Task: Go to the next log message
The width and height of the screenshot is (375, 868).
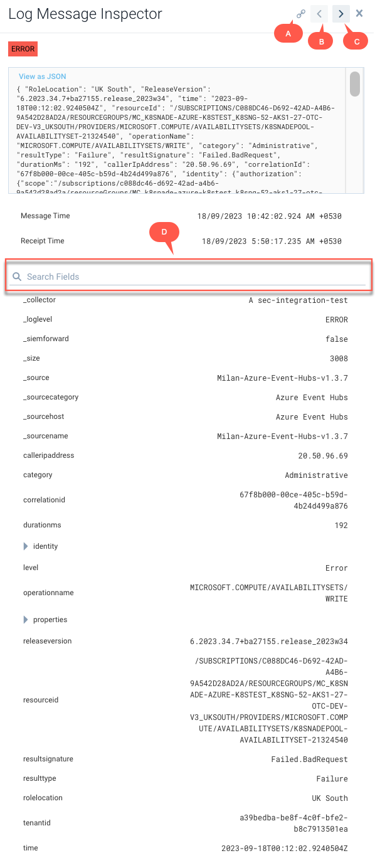Action: [341, 14]
